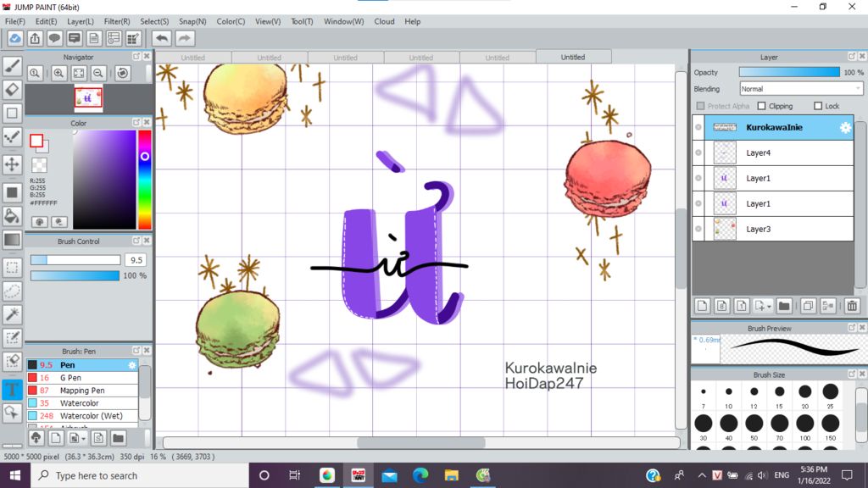The width and height of the screenshot is (868, 488).
Task: Select the Dot tool
Action: pyautogui.click(x=12, y=136)
